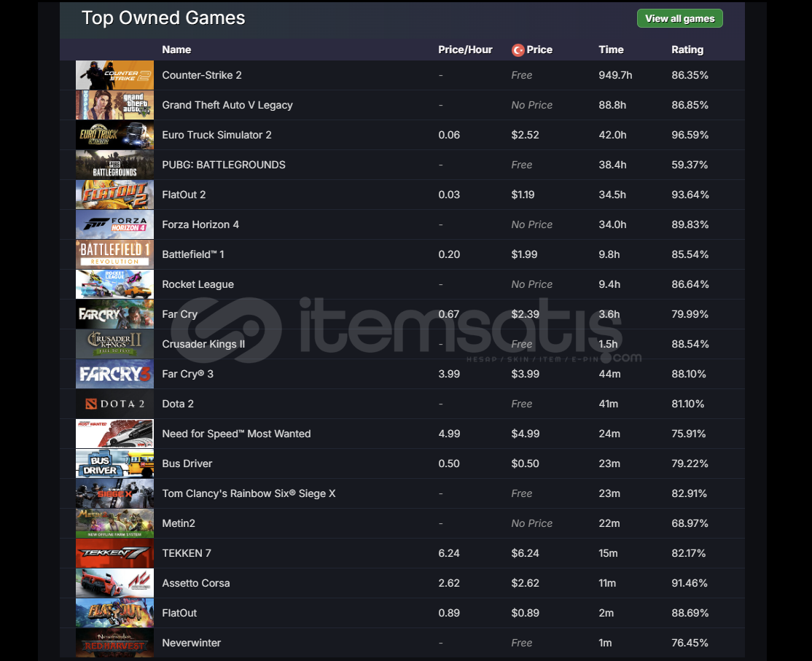812x661 pixels.
Task: Click the 91.46% rating value
Action: [690, 583]
